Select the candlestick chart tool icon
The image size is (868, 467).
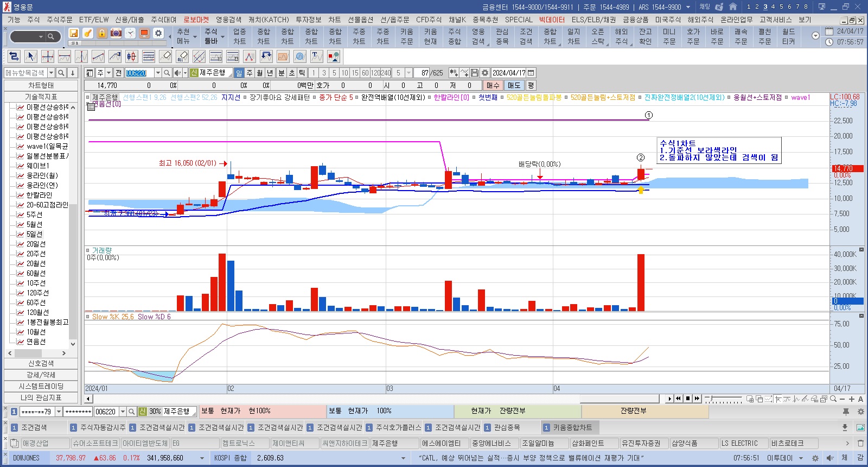[132, 56]
